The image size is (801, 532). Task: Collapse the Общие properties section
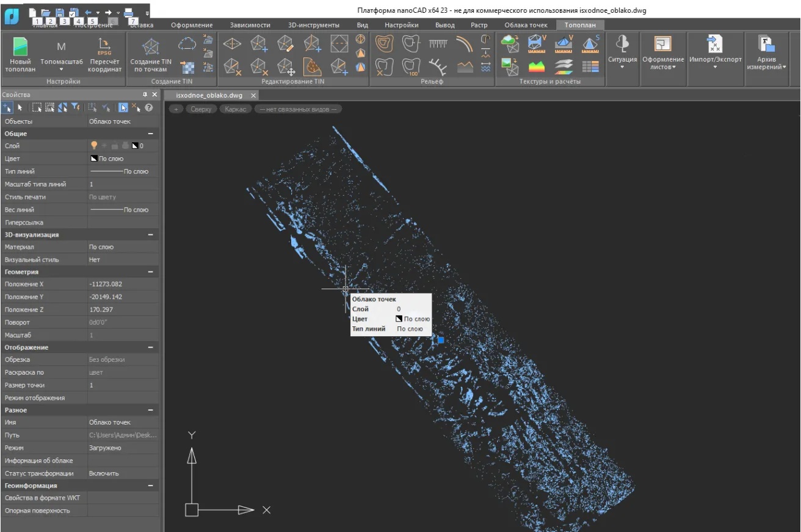pos(150,134)
